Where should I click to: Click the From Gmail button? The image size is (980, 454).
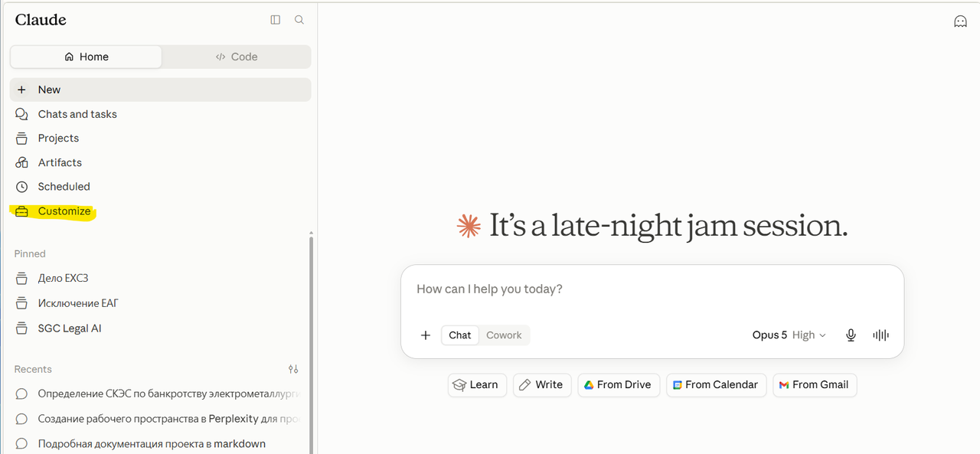pyautogui.click(x=815, y=385)
